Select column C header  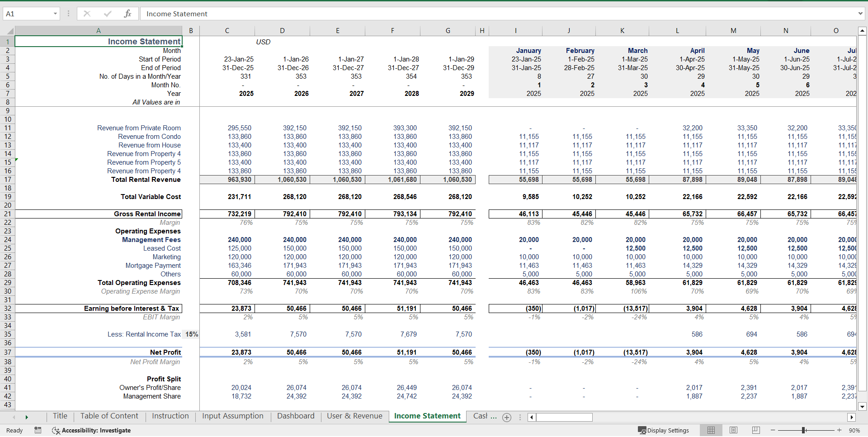[x=227, y=31]
